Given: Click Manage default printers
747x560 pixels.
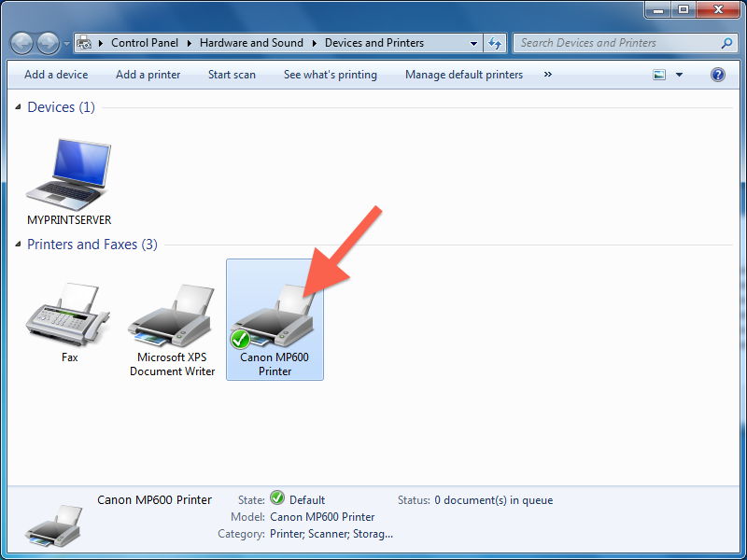Looking at the screenshot, I should click(x=464, y=75).
